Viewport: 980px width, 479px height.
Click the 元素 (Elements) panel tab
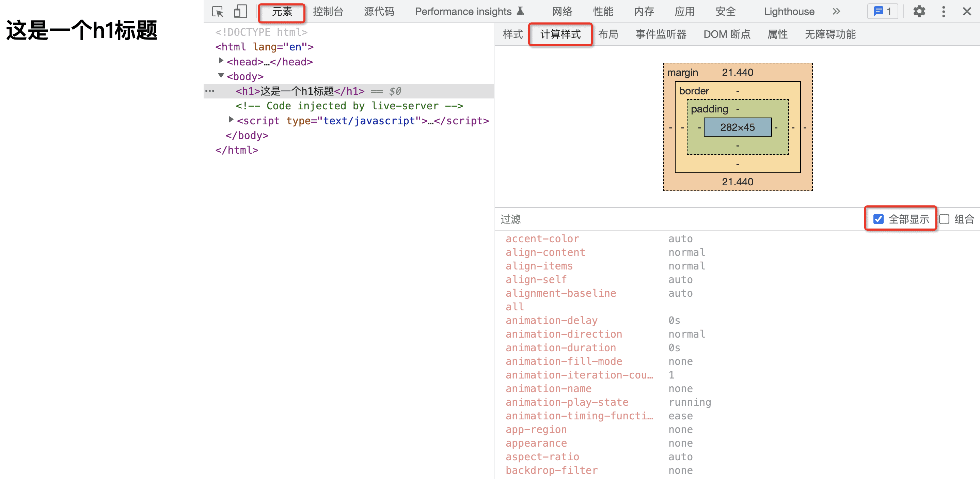coord(280,12)
